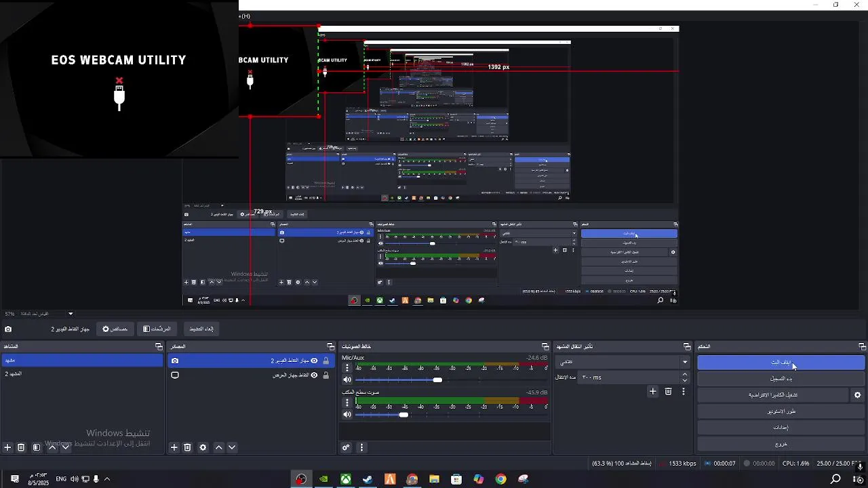Move scene up with arrow
Image resolution: width=868 pixels, height=488 pixels.
[52, 447]
